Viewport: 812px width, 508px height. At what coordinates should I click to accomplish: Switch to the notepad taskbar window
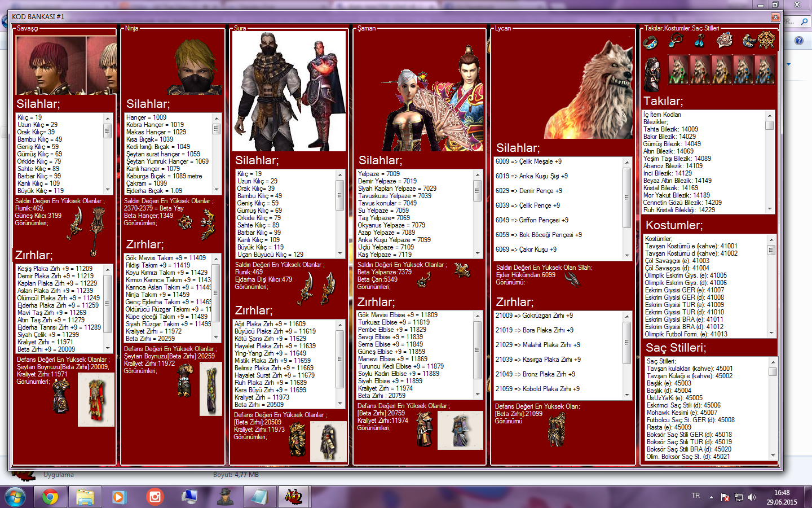point(259,497)
